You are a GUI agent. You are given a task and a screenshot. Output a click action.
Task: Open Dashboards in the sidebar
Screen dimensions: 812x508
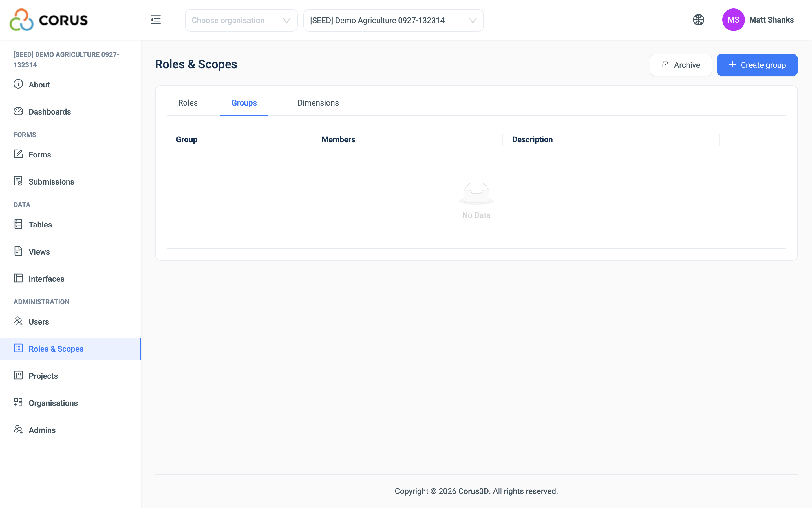70,111
